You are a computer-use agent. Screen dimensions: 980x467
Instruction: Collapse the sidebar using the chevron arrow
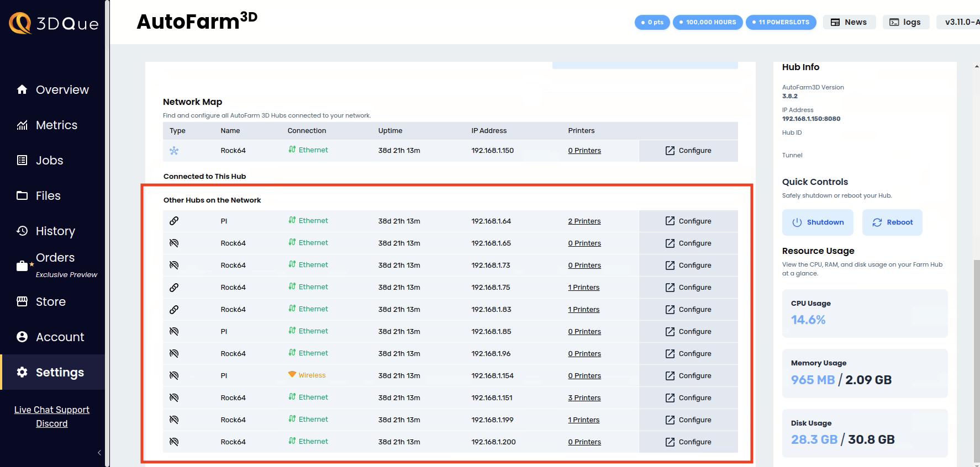[x=99, y=453]
